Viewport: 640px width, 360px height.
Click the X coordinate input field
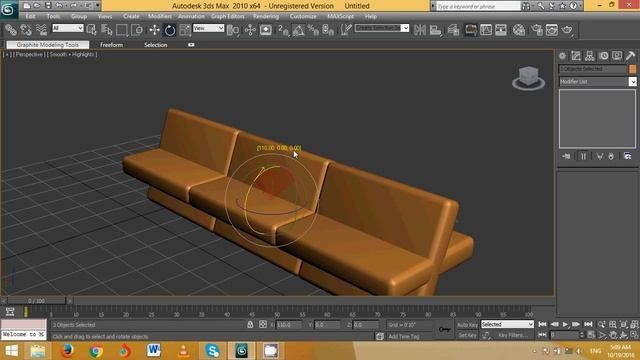(x=289, y=325)
